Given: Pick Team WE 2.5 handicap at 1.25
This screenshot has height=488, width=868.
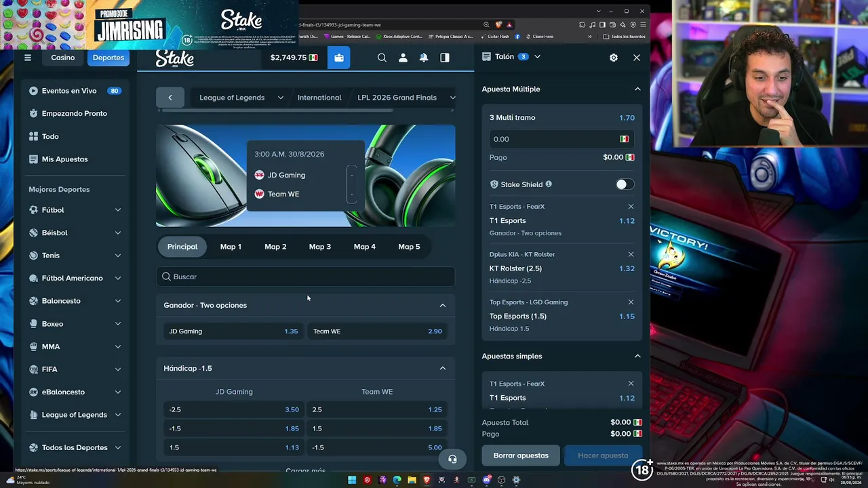Looking at the screenshot, I should (378, 409).
